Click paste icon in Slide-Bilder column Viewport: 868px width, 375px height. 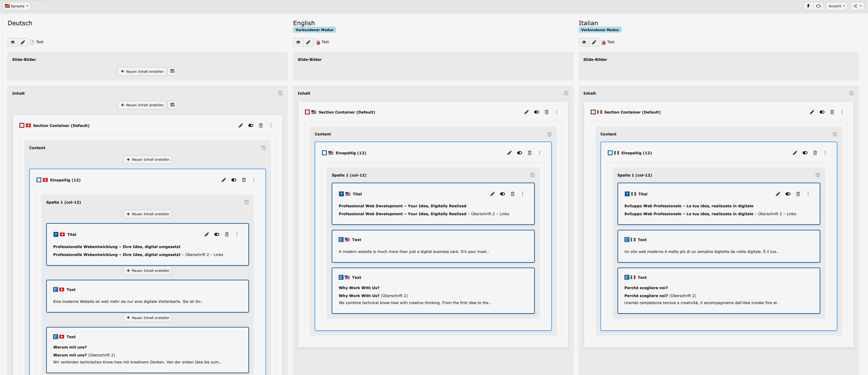[172, 71]
